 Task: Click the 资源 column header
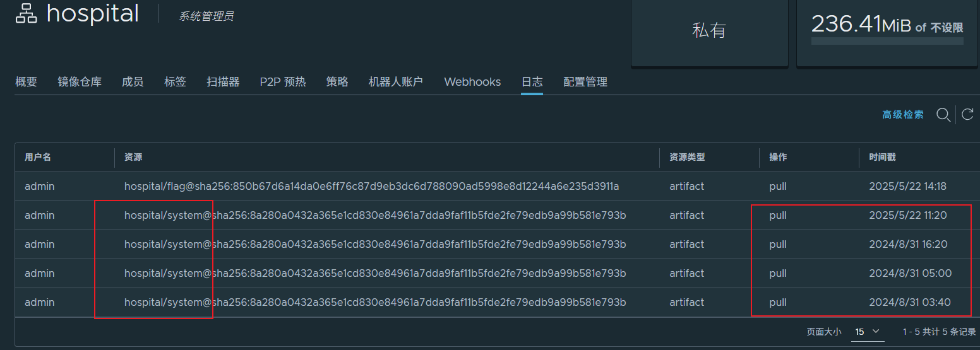click(x=133, y=157)
